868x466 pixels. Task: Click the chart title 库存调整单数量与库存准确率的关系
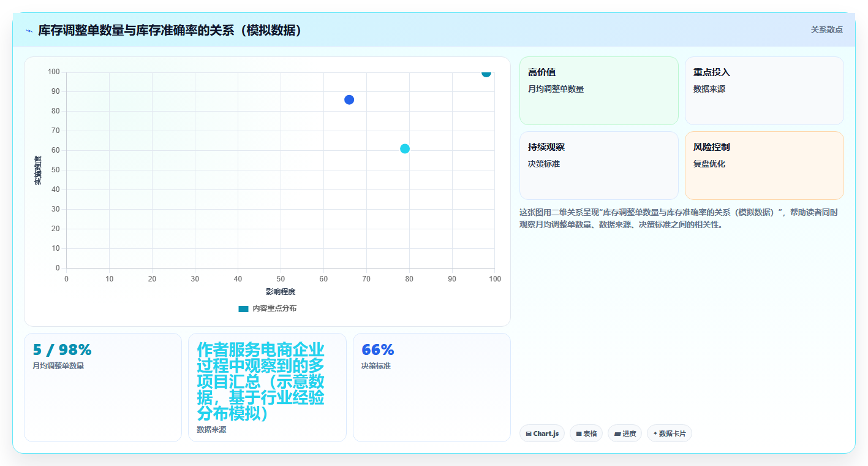(x=170, y=30)
